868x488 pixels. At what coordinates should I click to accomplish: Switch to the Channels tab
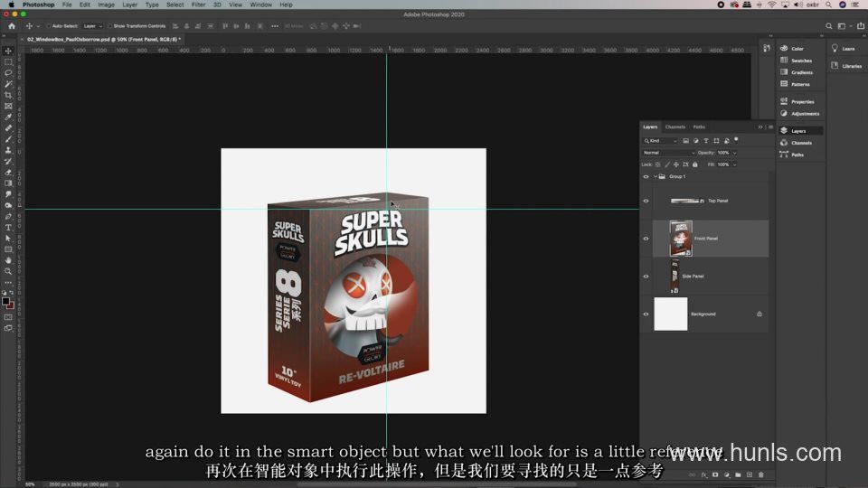(x=675, y=127)
